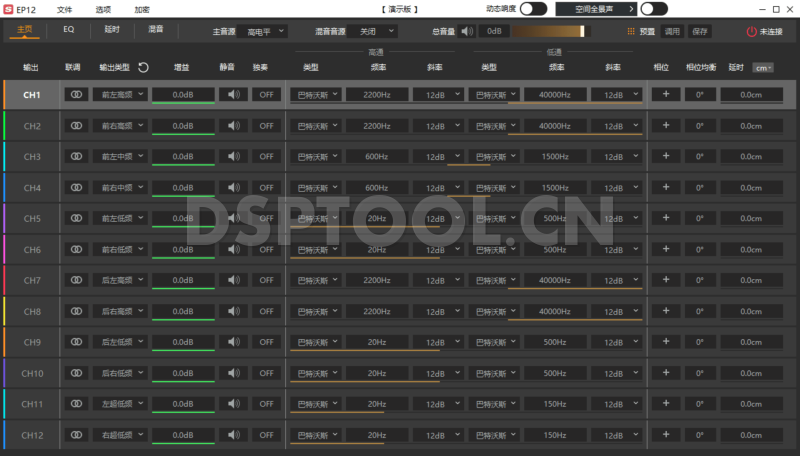Toggle the spatial panorama sound switch
This screenshot has width=800, height=456.
654,9
